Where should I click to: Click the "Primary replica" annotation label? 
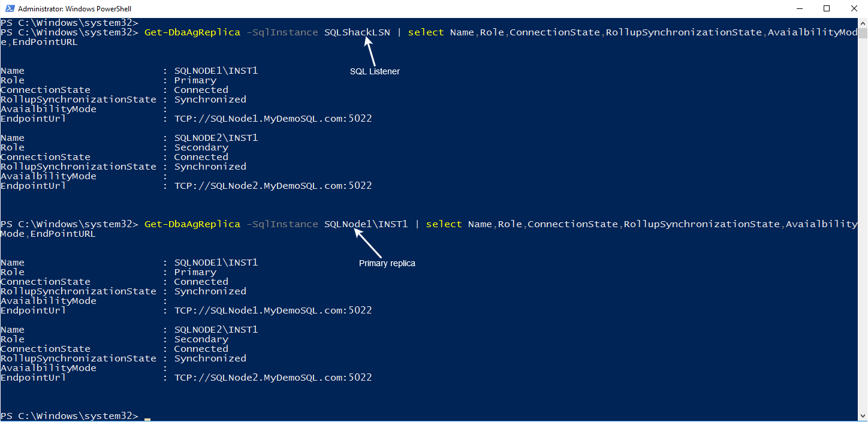pyautogui.click(x=387, y=263)
